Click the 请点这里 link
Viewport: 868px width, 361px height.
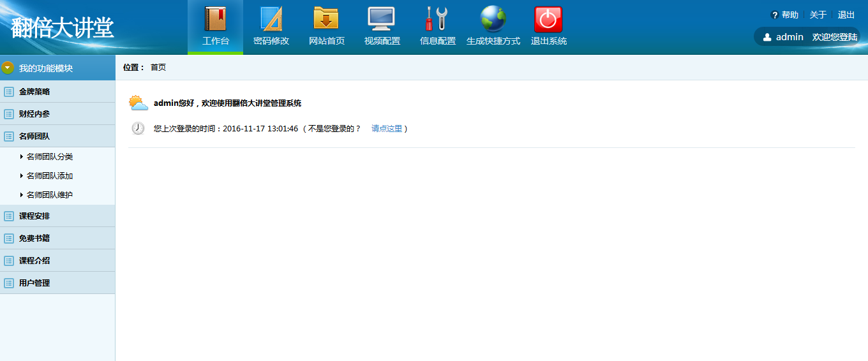point(387,129)
